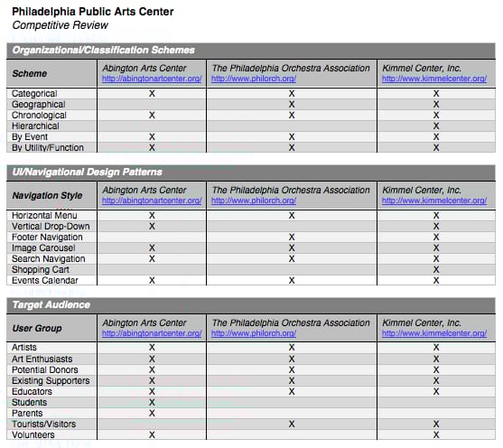
Task: Click the X for Geographical under Philadelphia Orchestra
Action: pyautogui.click(x=292, y=105)
